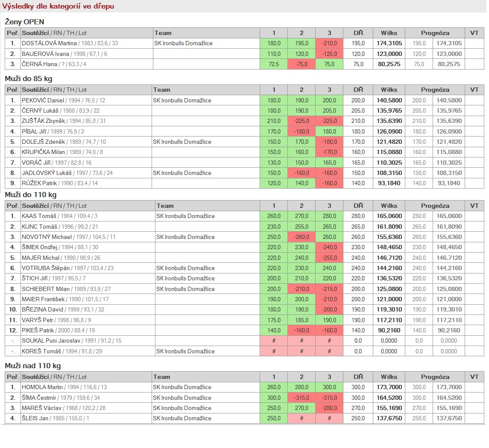The height and width of the screenshot is (448, 489).
Task: Click ŠLEIS Jan's first attempt 250,0
Action: (x=274, y=418)
